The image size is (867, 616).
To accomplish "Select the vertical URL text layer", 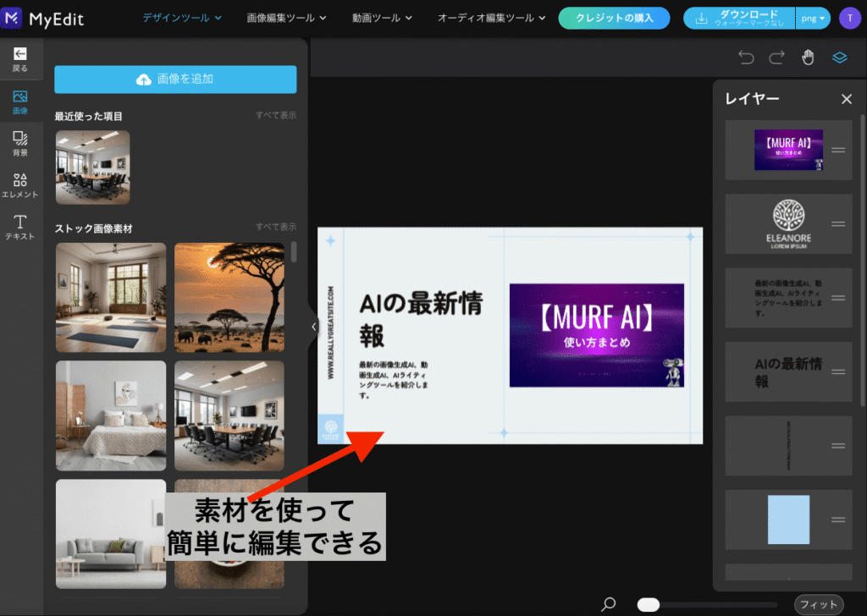I will coord(788,446).
